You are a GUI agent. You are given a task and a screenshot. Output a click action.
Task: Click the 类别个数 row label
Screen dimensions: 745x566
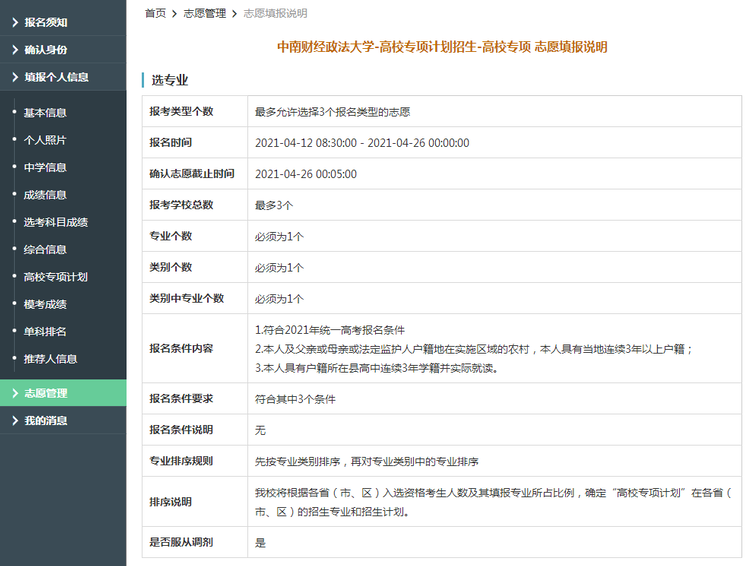171,267
